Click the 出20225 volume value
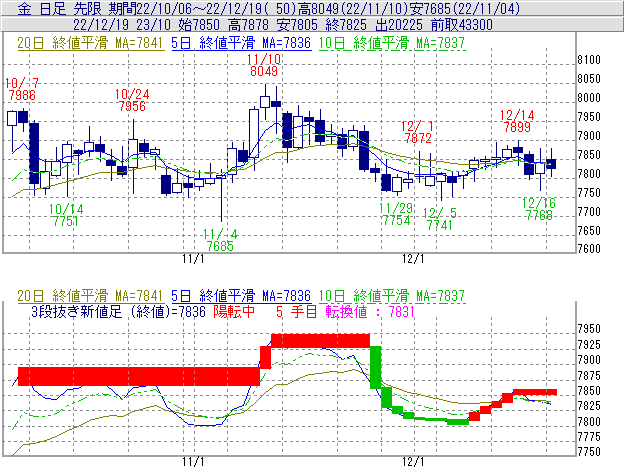Image resolution: width=624 pixels, height=475 pixels. coord(399,25)
